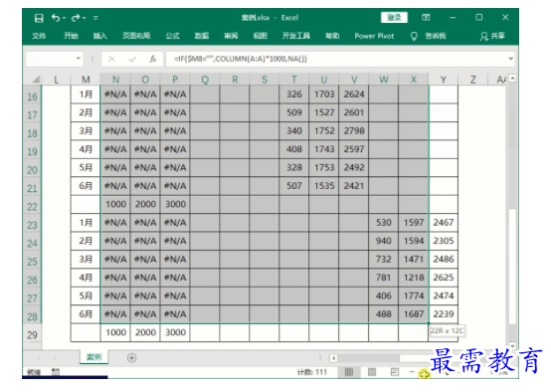Click the Tell Me lightbulb icon
This screenshot has width=551, height=392.
click(414, 36)
